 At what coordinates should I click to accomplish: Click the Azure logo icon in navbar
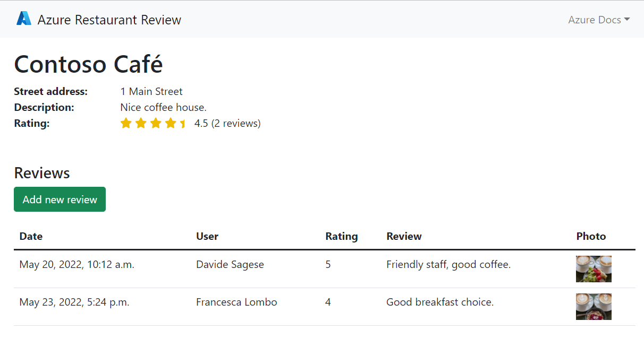[24, 19]
